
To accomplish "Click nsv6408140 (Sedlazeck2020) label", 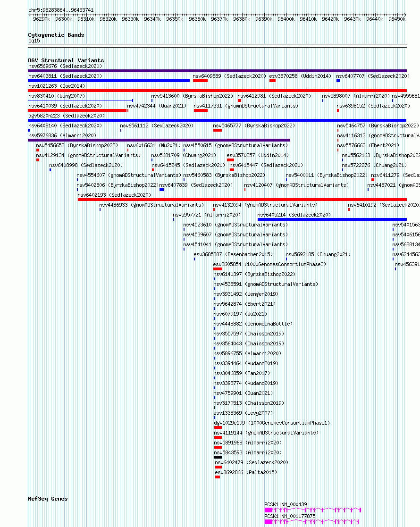I will point(65,125).
